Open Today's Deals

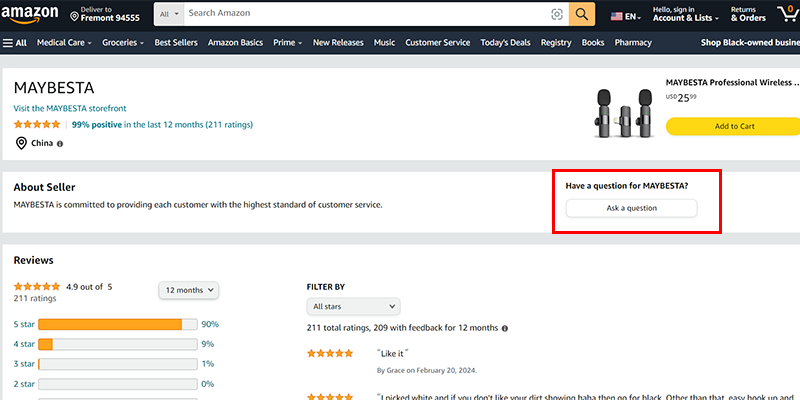click(x=505, y=43)
